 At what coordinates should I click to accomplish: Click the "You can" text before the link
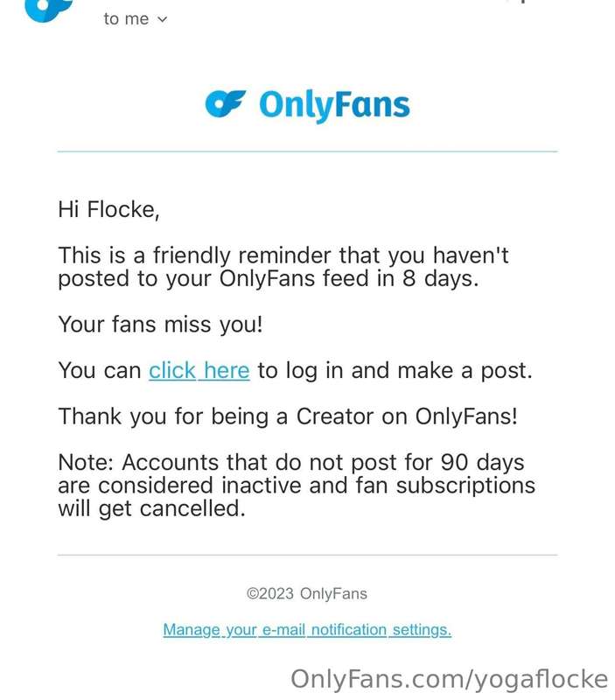(x=99, y=370)
